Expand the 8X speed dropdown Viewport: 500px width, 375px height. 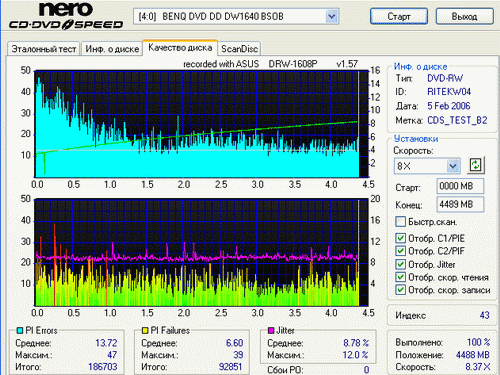coord(453,166)
